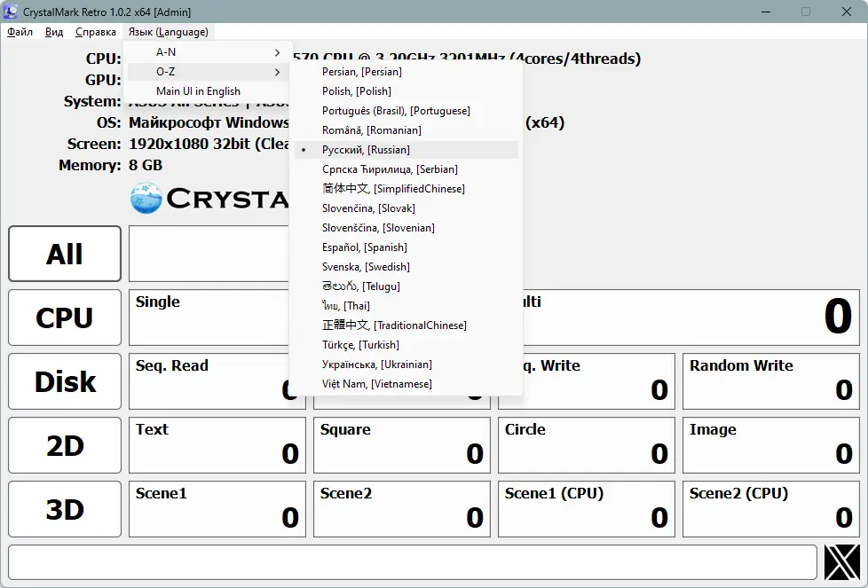Choose Svenska Swedish language
This screenshot has width=868, height=588.
point(406,267)
